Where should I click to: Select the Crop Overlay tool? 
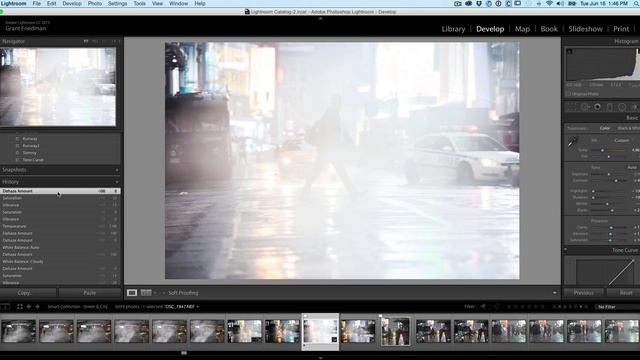(x=572, y=107)
